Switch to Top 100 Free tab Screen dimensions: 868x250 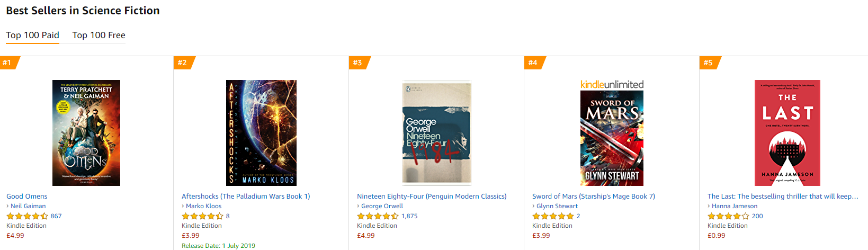click(x=99, y=35)
